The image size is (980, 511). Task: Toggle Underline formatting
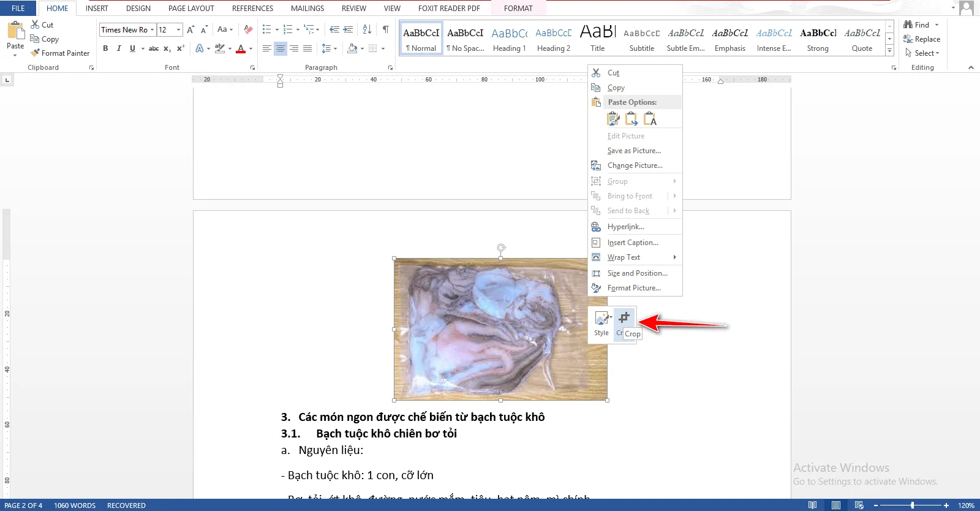pos(132,48)
